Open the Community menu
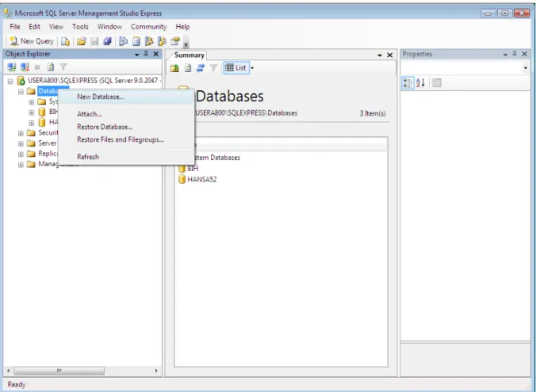This screenshot has height=392, width=536. click(149, 27)
